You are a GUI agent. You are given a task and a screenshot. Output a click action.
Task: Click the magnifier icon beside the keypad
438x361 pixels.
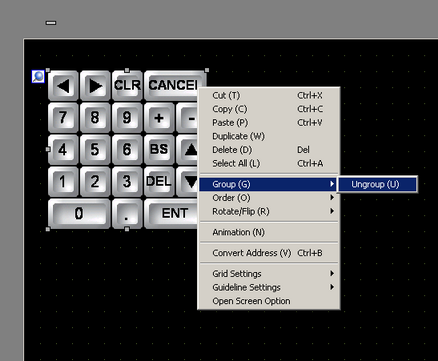[x=38, y=77]
